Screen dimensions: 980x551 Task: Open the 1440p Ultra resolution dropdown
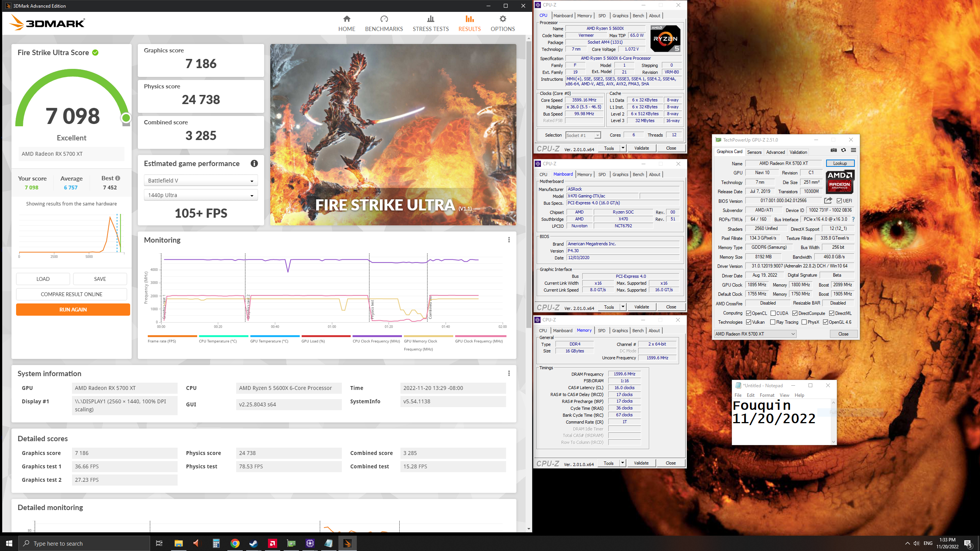(201, 195)
